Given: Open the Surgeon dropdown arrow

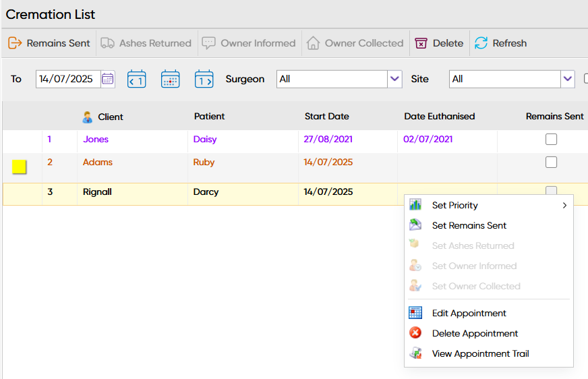Looking at the screenshot, I should (x=394, y=79).
